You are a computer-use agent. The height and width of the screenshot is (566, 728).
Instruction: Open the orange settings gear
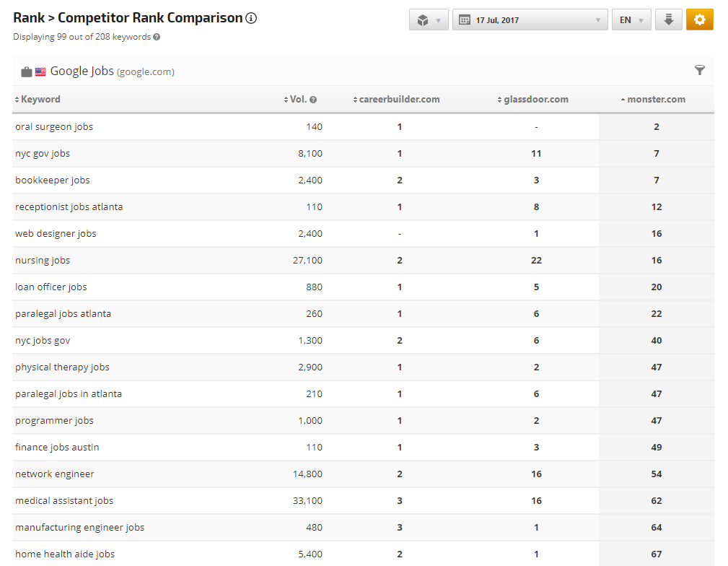click(699, 20)
